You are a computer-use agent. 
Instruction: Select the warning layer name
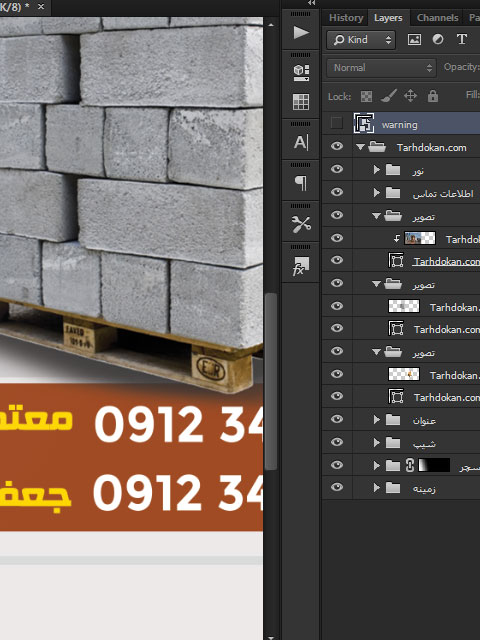pos(400,124)
